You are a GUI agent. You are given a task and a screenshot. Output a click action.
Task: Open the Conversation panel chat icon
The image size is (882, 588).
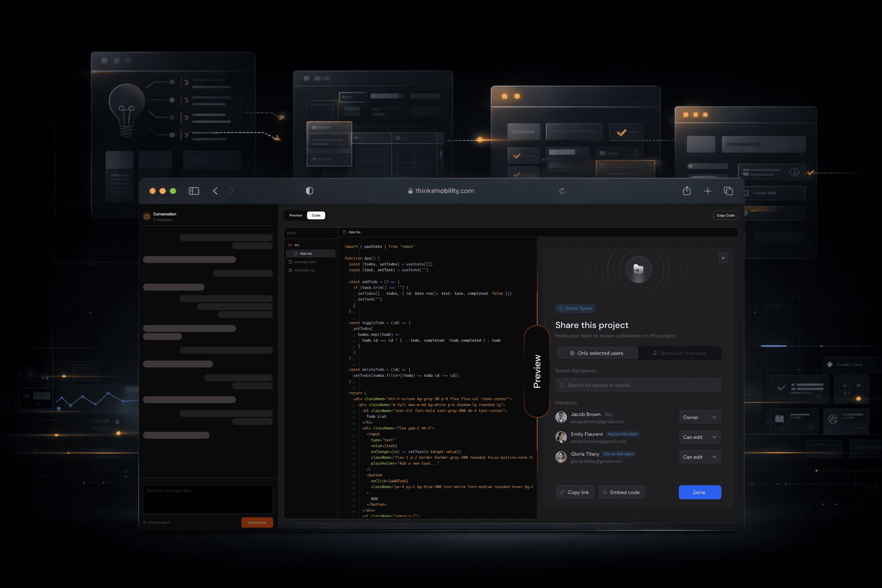point(147,217)
